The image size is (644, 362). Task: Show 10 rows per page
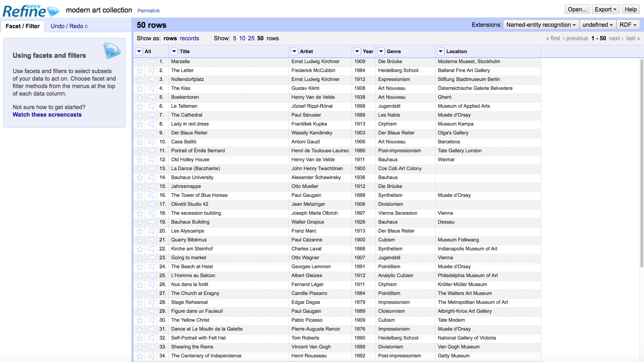[x=242, y=38]
